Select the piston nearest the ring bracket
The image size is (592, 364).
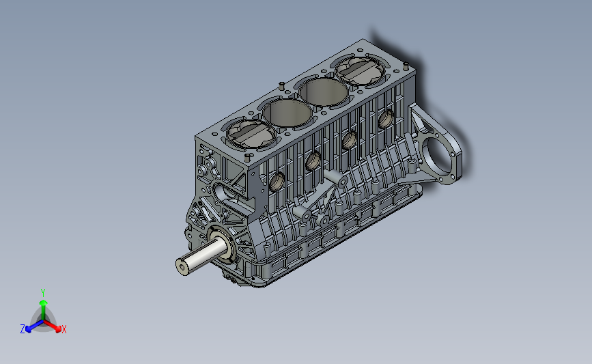point(361,71)
